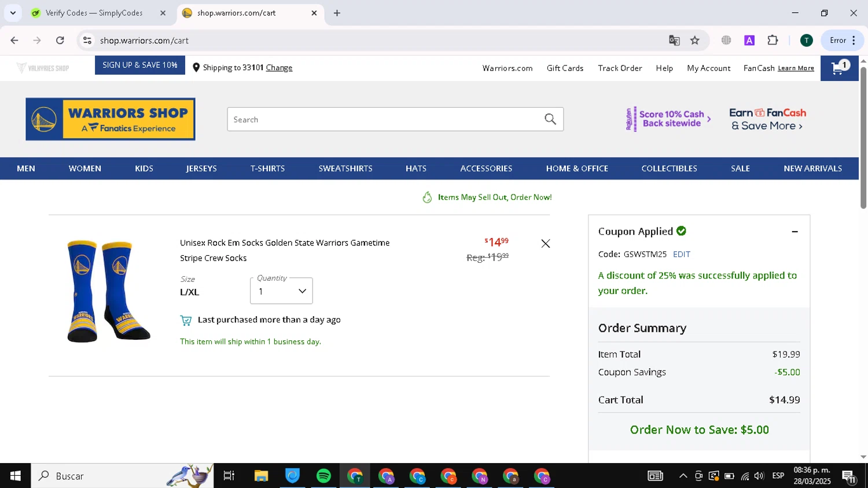Open the translate page icon
The image size is (868, 488).
[674, 41]
